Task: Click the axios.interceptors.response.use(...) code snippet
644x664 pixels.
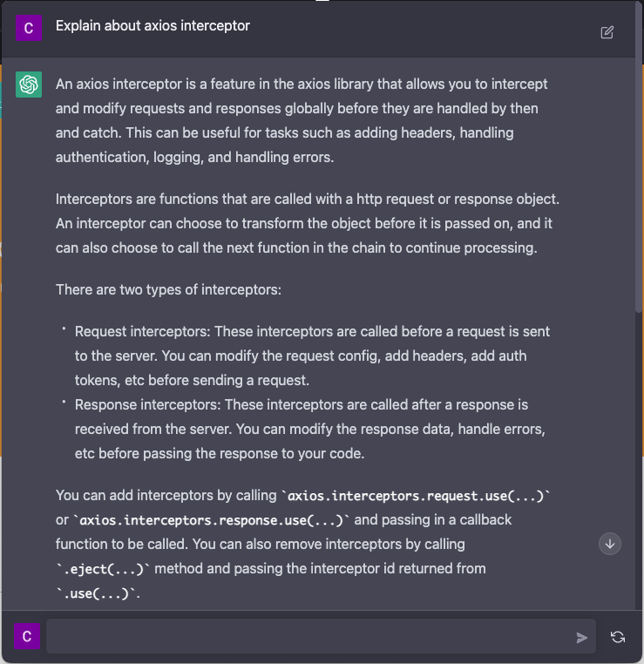Action: (x=214, y=519)
